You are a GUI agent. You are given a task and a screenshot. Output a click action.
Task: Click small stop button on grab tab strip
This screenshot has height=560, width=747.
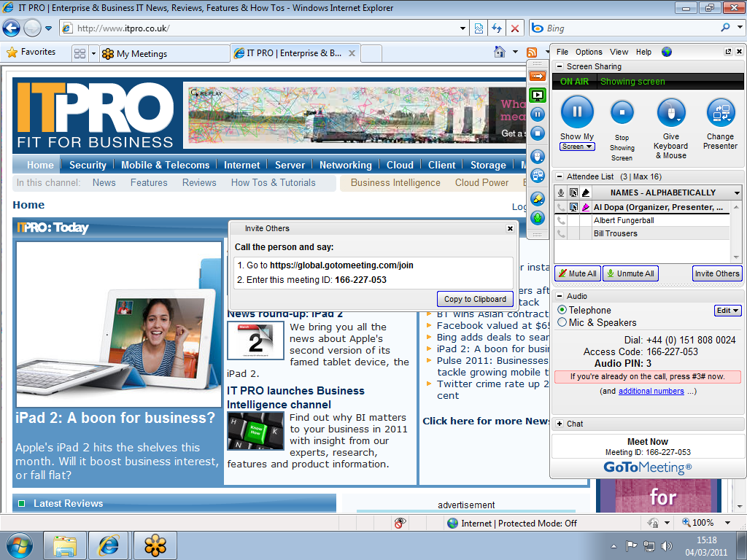click(x=538, y=133)
